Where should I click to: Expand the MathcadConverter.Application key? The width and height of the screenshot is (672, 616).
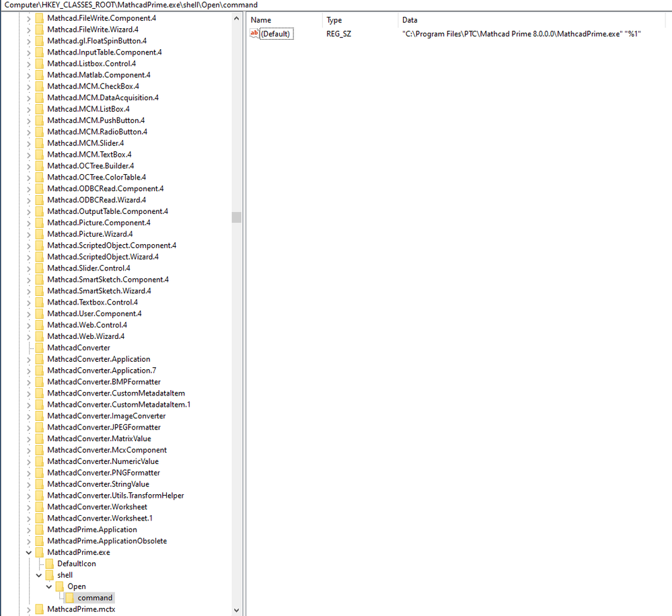(x=29, y=359)
